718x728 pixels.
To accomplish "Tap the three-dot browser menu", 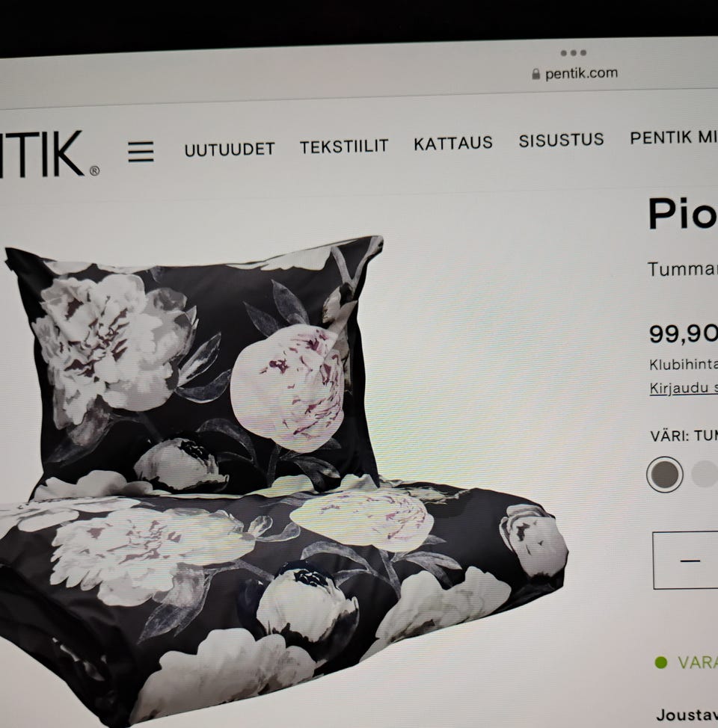I will [x=573, y=53].
